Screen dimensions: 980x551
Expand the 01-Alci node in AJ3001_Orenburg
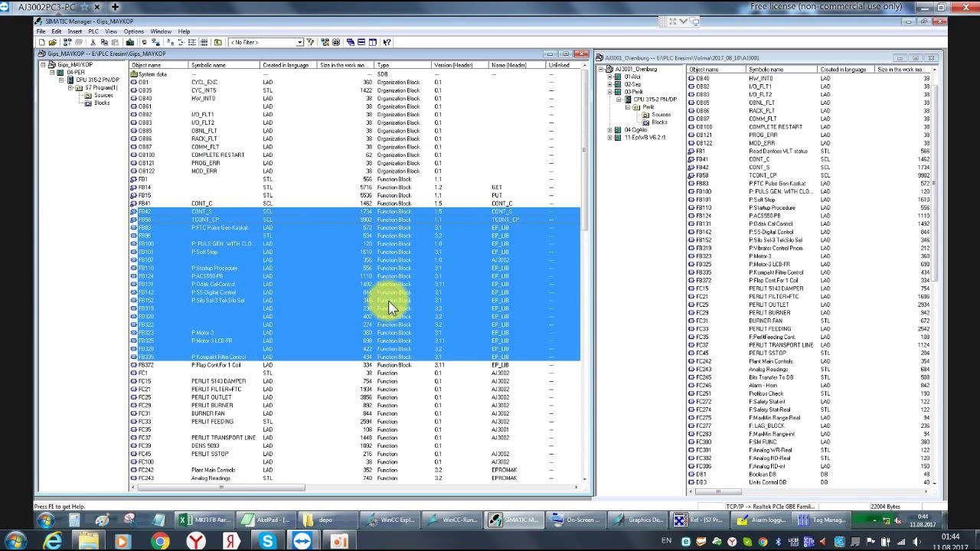(x=609, y=77)
